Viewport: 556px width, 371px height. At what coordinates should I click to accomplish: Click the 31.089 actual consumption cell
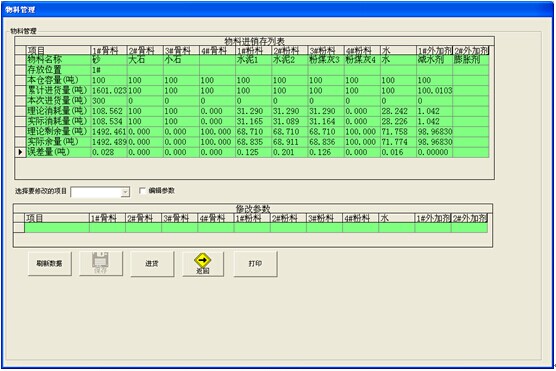pyautogui.click(x=290, y=121)
